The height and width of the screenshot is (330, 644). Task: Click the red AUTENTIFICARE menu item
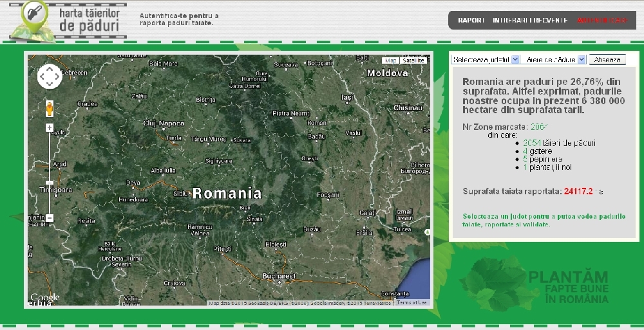point(603,20)
